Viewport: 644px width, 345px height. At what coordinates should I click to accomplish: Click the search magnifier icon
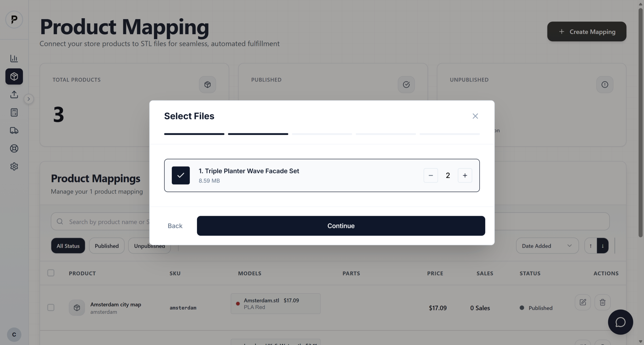[x=60, y=221]
